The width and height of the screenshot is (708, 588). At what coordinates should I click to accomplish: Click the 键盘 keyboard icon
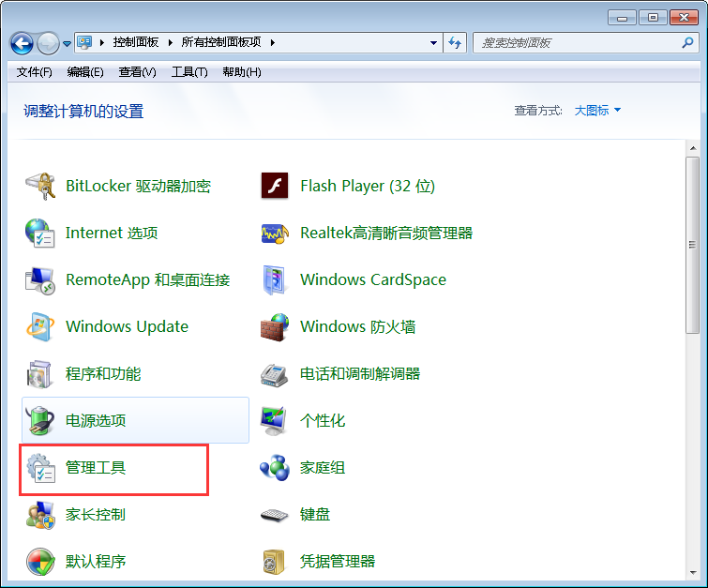pyautogui.click(x=275, y=515)
